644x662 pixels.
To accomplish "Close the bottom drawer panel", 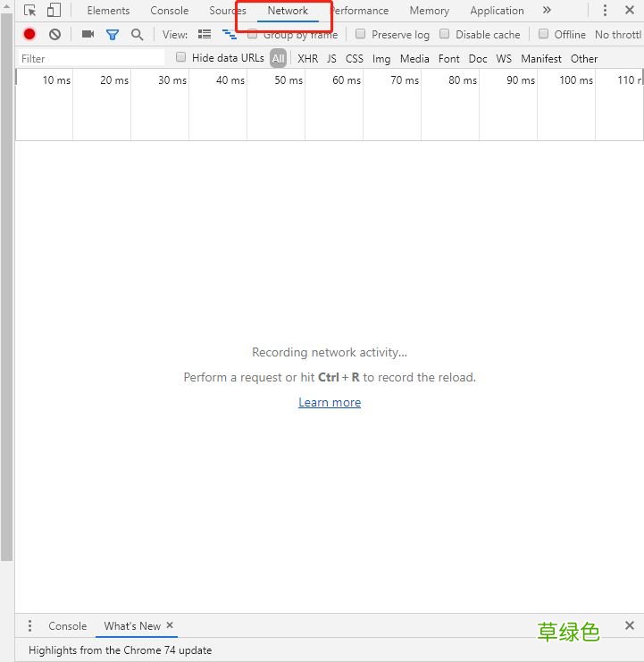I will point(630,625).
